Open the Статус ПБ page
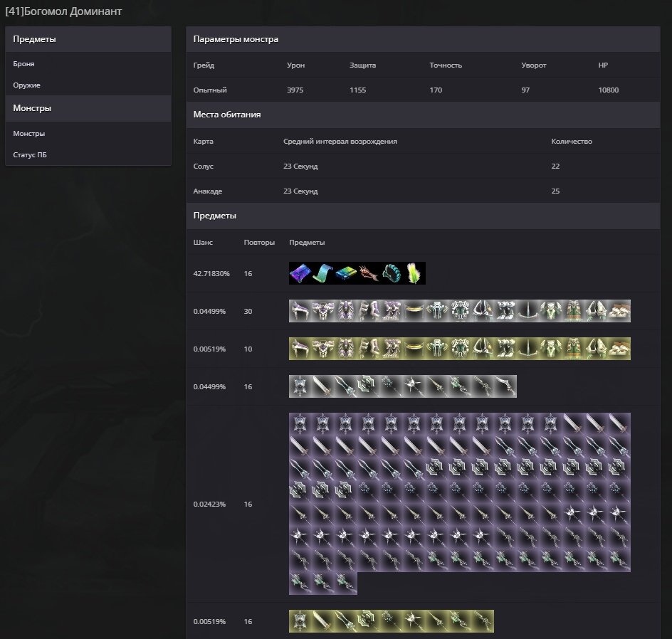 [x=30, y=155]
